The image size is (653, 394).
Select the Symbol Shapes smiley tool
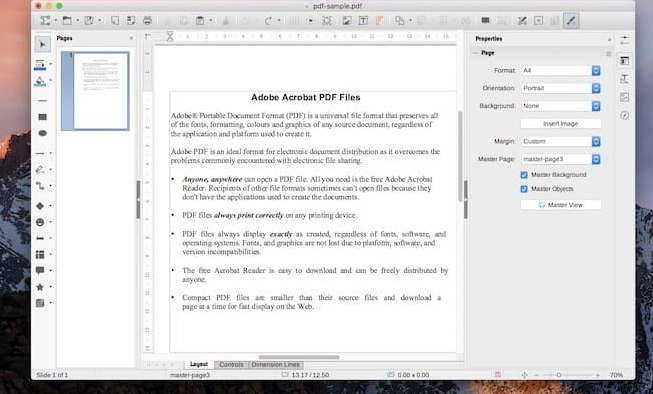(x=40, y=222)
